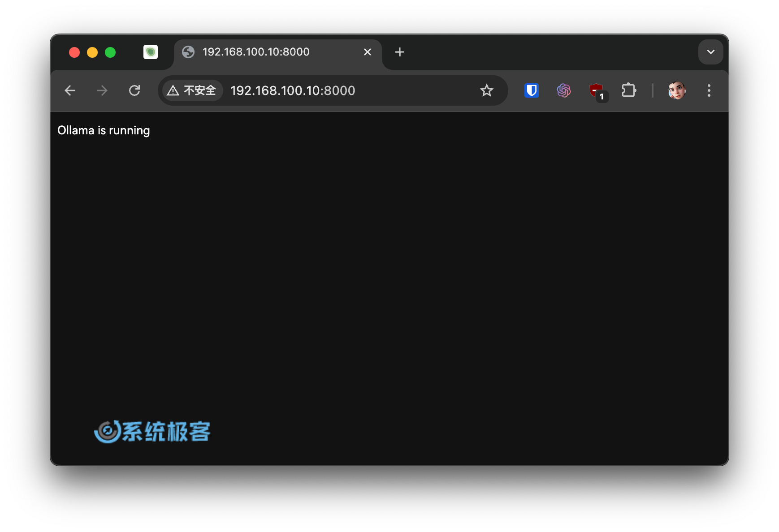The image size is (779, 532).
Task: Expand the tab search dropdown
Action: point(711,52)
